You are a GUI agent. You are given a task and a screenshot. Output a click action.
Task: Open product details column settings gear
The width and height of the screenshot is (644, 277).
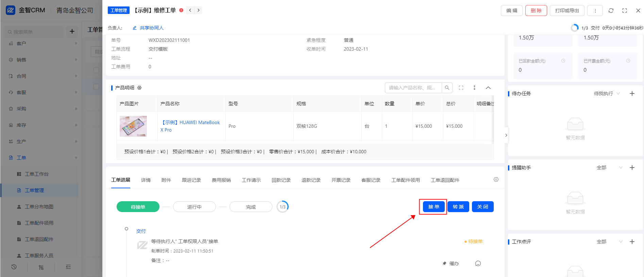pos(139,88)
